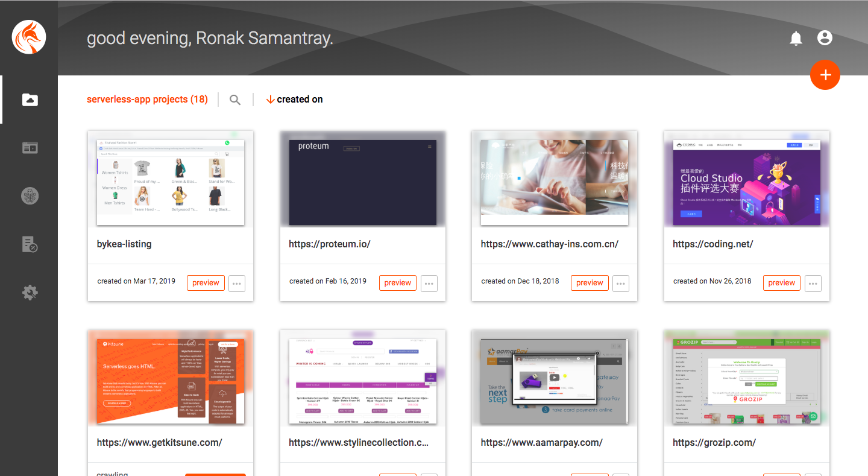Open the cloud projects folder sidebar icon

[x=30, y=100]
